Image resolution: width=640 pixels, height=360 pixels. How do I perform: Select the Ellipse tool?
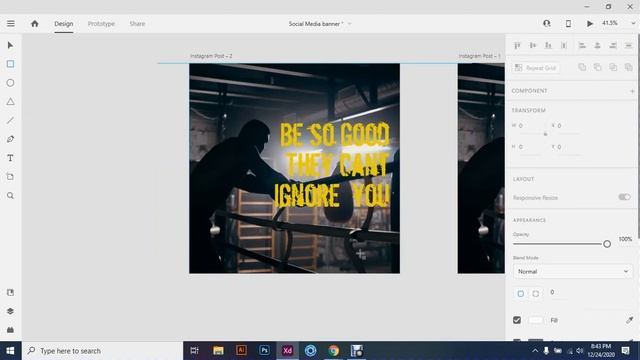coord(10,83)
